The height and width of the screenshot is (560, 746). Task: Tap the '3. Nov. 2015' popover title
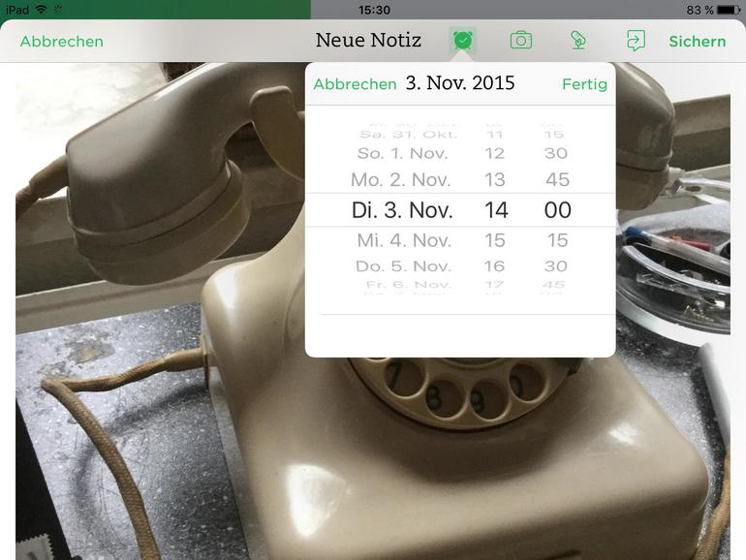pyautogui.click(x=460, y=83)
